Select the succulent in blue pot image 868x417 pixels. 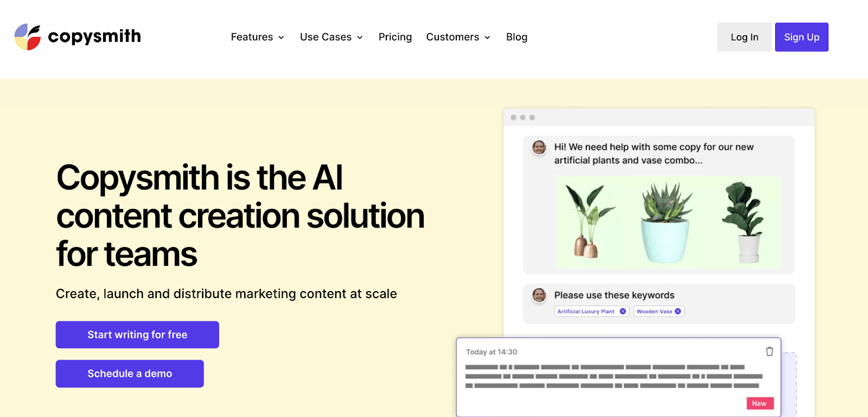[x=666, y=223]
